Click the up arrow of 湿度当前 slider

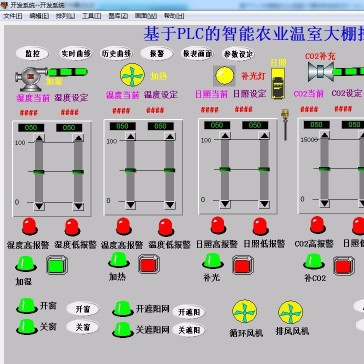click(39, 138)
